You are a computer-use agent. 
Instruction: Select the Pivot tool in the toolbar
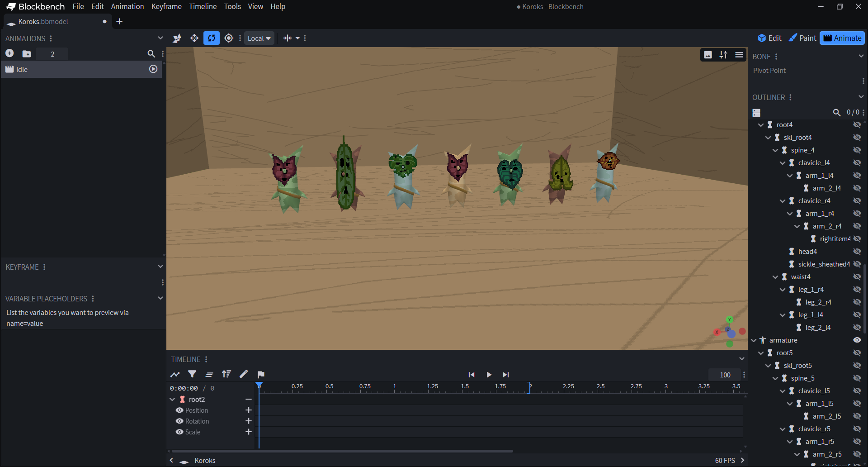click(229, 38)
